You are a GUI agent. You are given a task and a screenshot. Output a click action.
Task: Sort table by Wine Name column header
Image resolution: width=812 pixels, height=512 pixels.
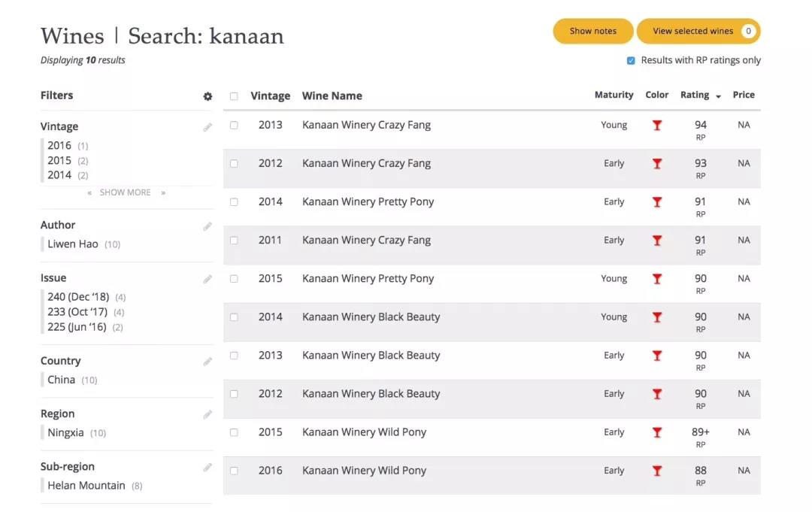point(332,95)
